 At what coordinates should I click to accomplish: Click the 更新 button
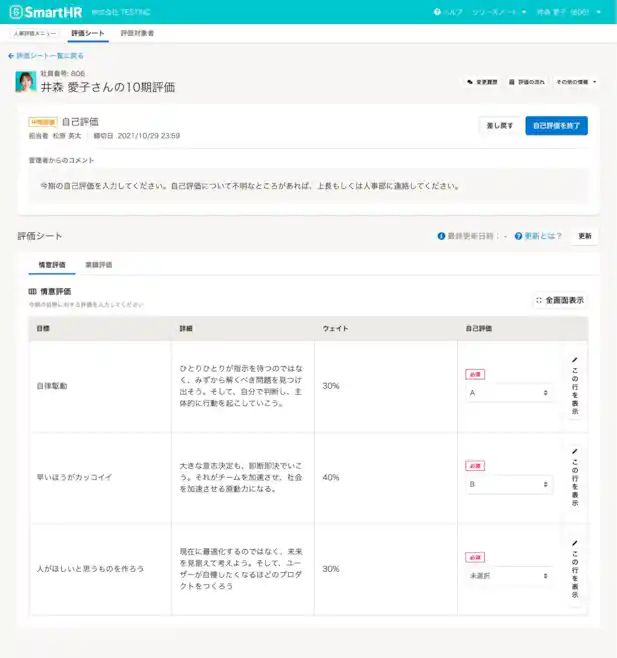tap(585, 236)
